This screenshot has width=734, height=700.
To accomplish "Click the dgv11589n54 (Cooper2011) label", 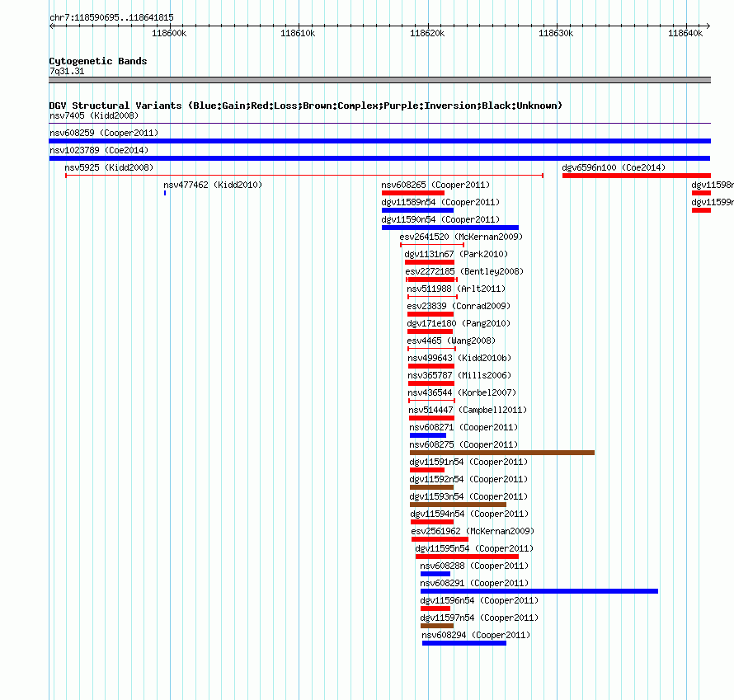I will coord(440,202).
